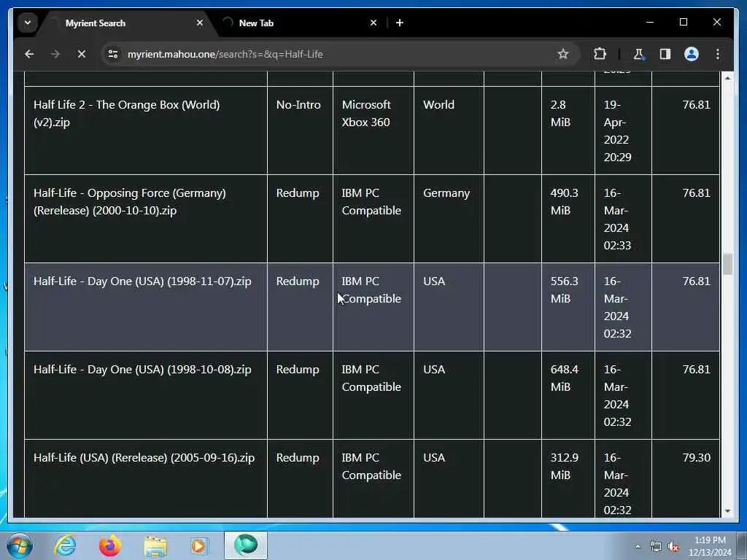
Task: Switch to the Myrient Search tab
Action: [x=124, y=23]
